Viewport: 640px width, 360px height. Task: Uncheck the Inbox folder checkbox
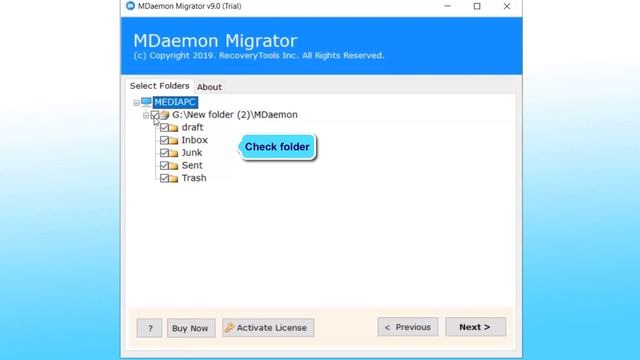click(164, 140)
